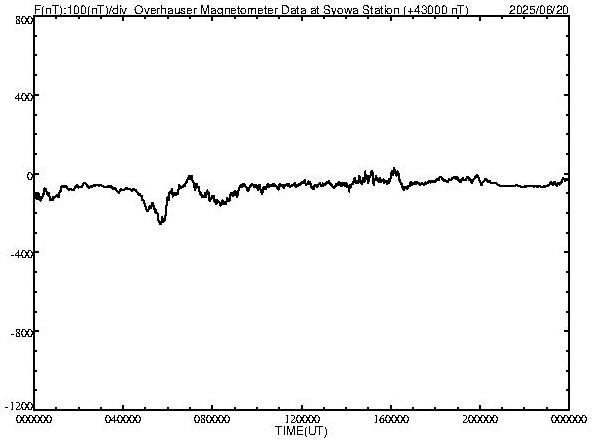Click the deepest dip of the trace
The height and width of the screenshot is (440, 592).
pyautogui.click(x=161, y=222)
